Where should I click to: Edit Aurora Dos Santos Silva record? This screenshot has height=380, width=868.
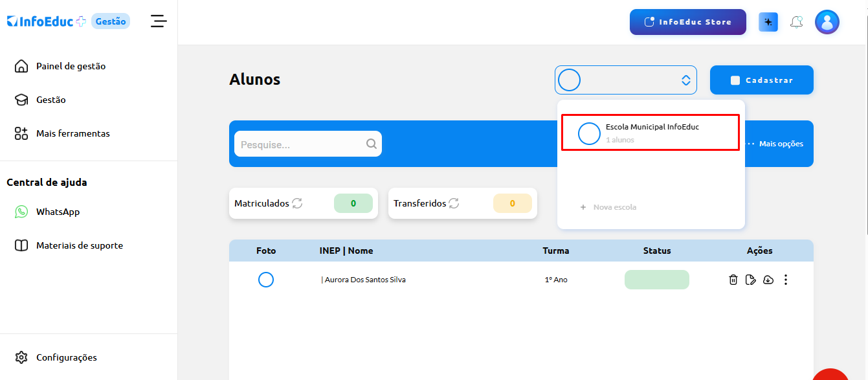coord(751,280)
